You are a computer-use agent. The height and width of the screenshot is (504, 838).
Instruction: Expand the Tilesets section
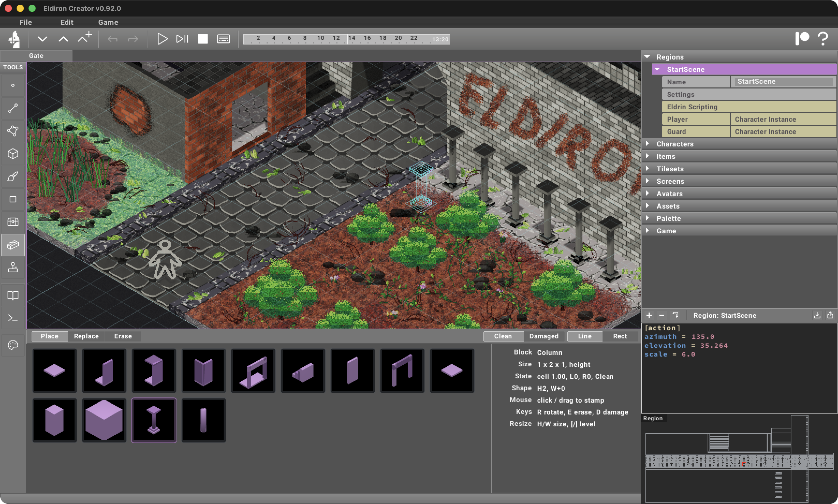pyautogui.click(x=647, y=168)
